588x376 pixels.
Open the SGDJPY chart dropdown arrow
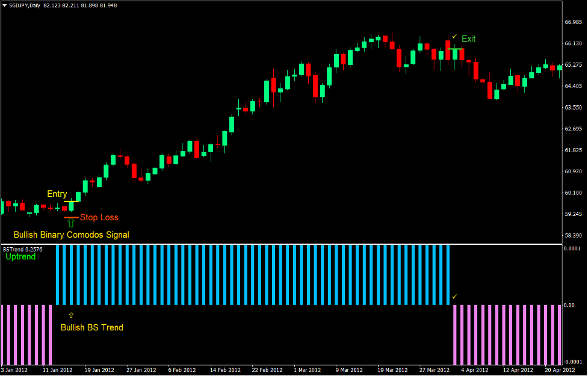point(5,4)
